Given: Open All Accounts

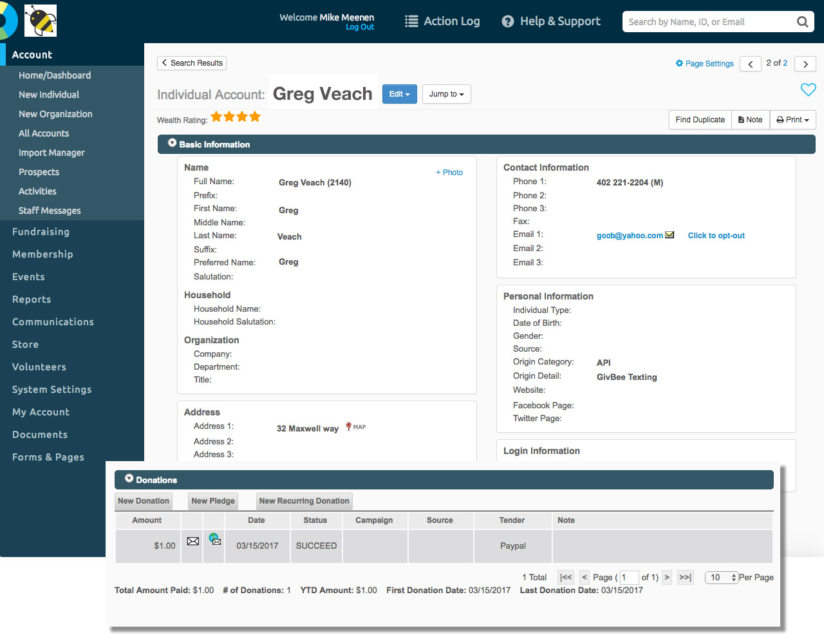Looking at the screenshot, I should click(44, 133).
